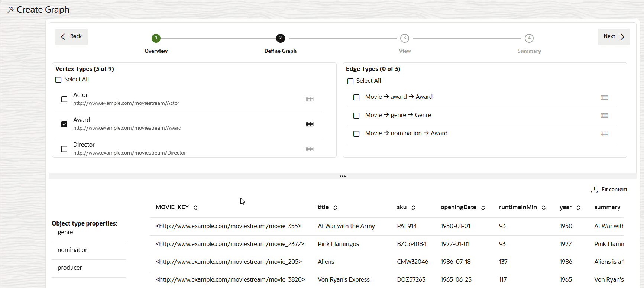644x288 pixels.
Task: Click sku cell DOZ57263
Action: point(411,280)
